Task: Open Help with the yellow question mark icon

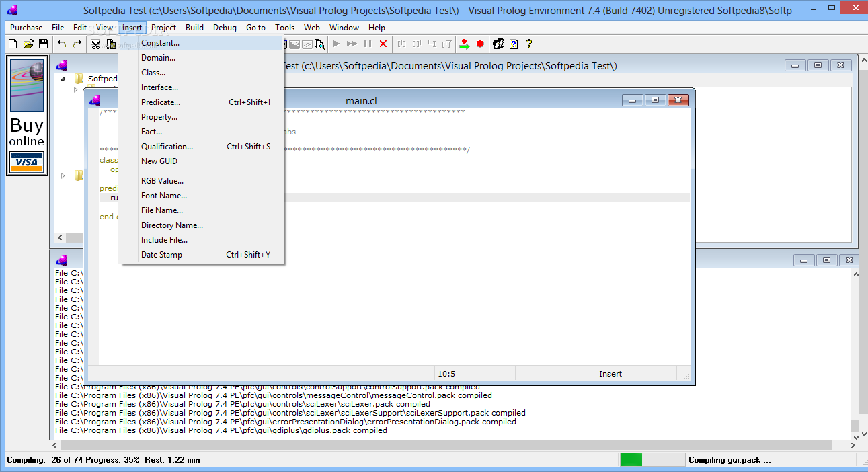Action: (529, 44)
